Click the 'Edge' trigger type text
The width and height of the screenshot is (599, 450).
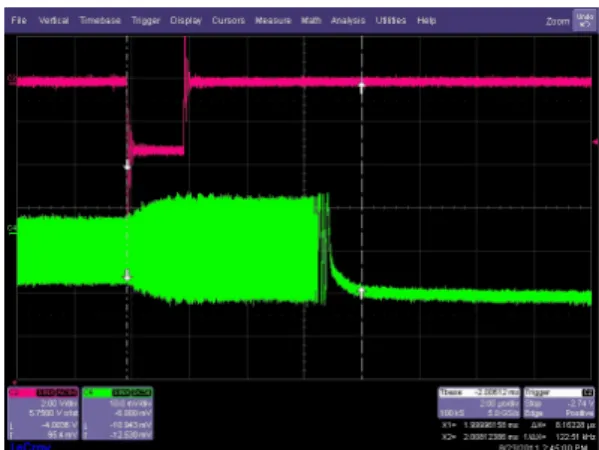point(532,413)
